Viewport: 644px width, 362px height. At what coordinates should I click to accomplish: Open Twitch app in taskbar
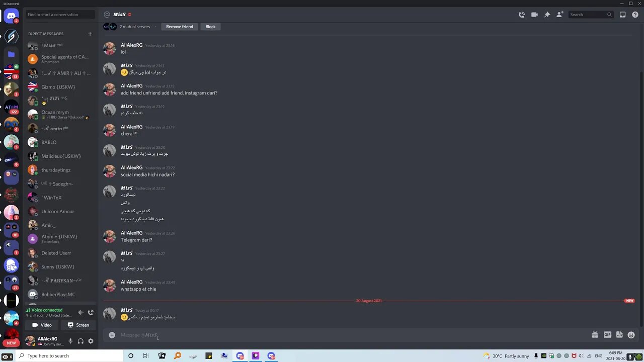tap(256, 356)
